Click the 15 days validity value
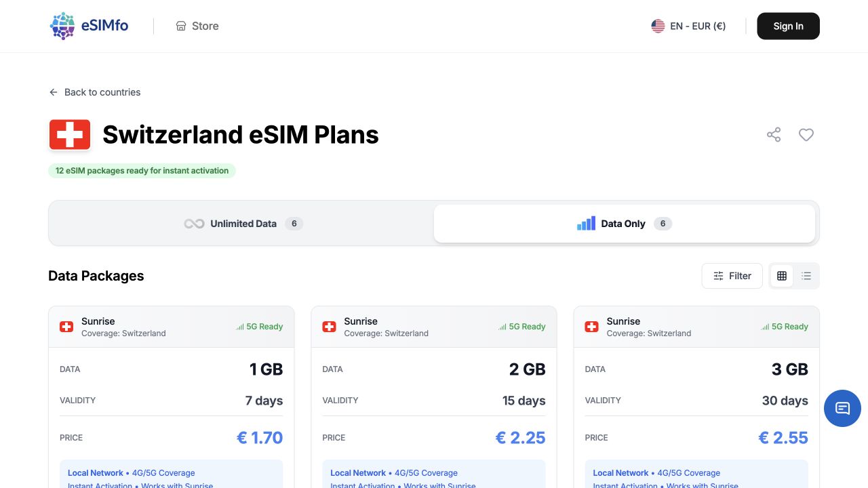The image size is (868, 488). [x=524, y=401]
